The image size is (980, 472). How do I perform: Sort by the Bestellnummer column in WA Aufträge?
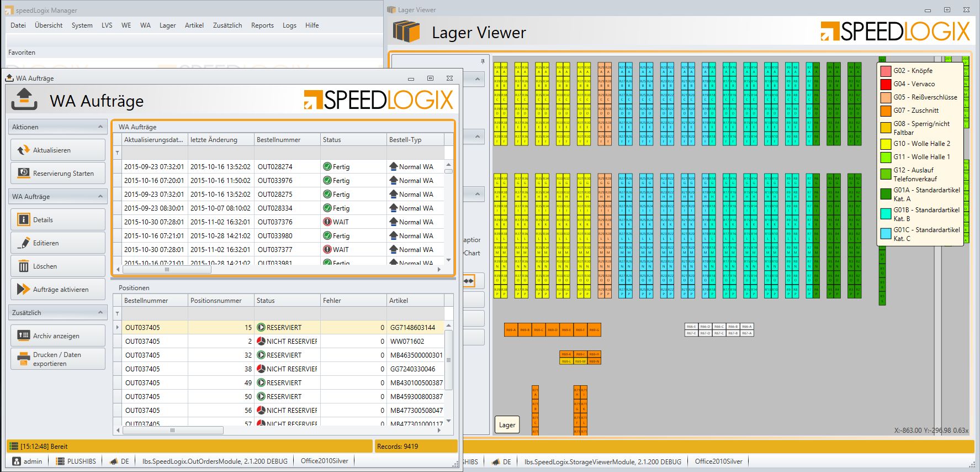pyautogui.click(x=287, y=140)
